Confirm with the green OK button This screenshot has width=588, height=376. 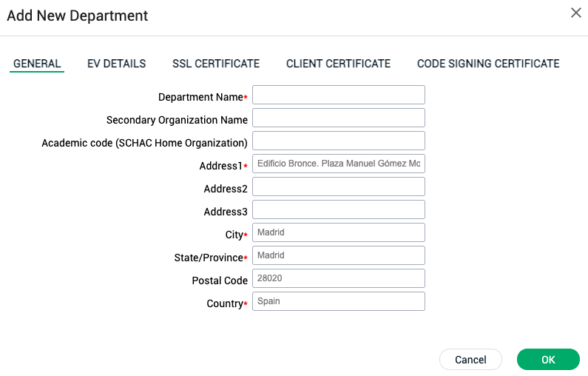click(548, 360)
